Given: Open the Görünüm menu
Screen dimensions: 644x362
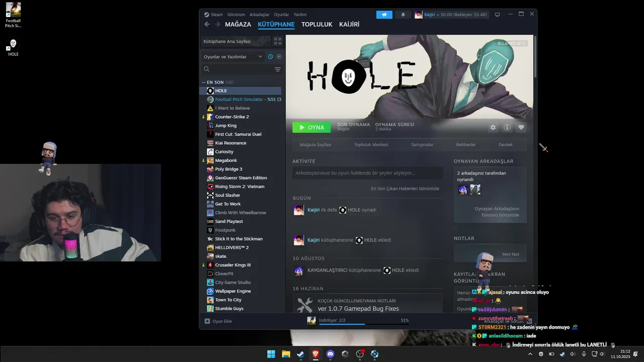Looking at the screenshot, I should 236,15.
